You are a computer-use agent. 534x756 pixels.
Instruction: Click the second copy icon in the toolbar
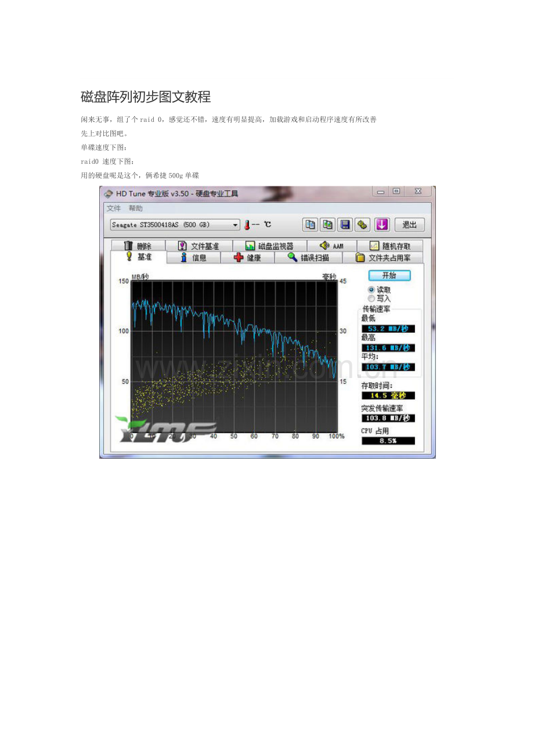328,225
